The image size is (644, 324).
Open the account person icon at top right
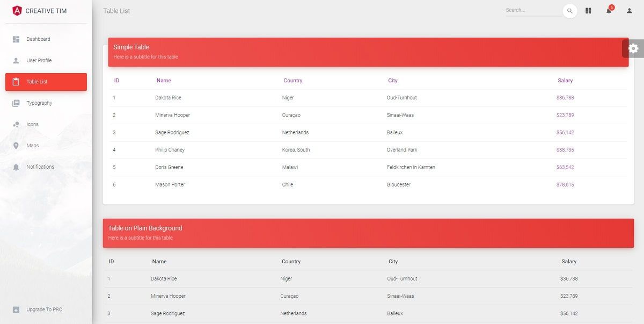tap(628, 10)
